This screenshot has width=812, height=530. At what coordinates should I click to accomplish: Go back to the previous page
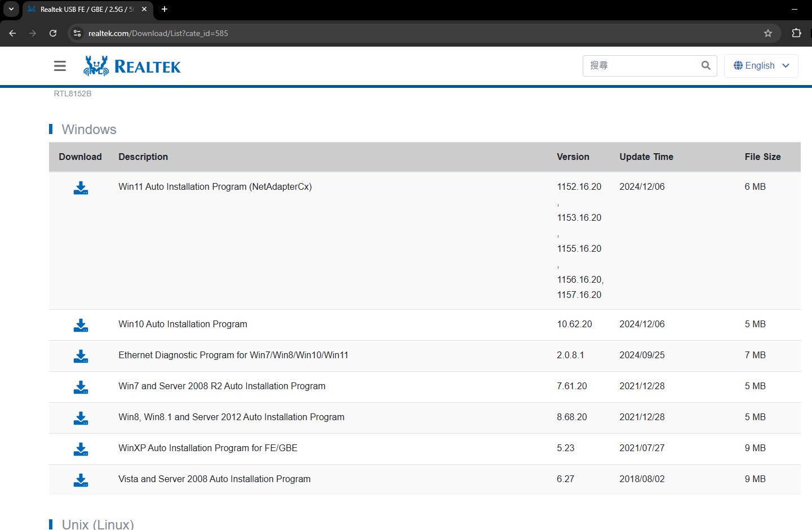pyautogui.click(x=12, y=33)
